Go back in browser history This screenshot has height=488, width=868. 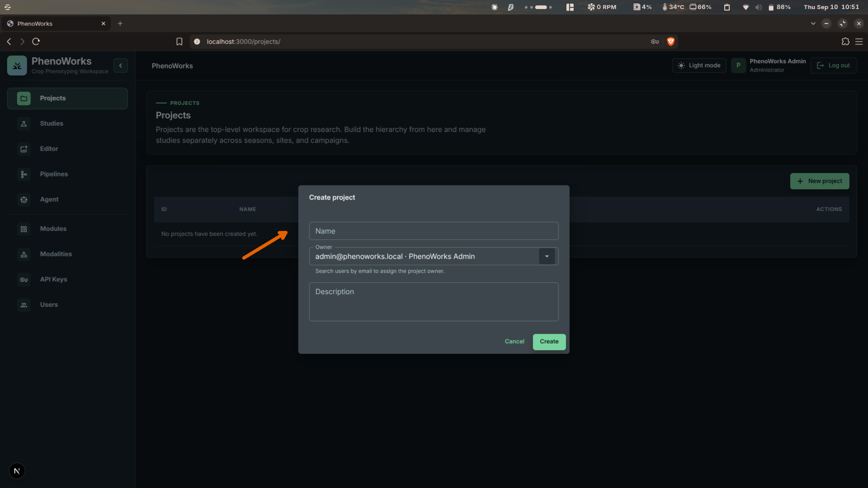9,42
